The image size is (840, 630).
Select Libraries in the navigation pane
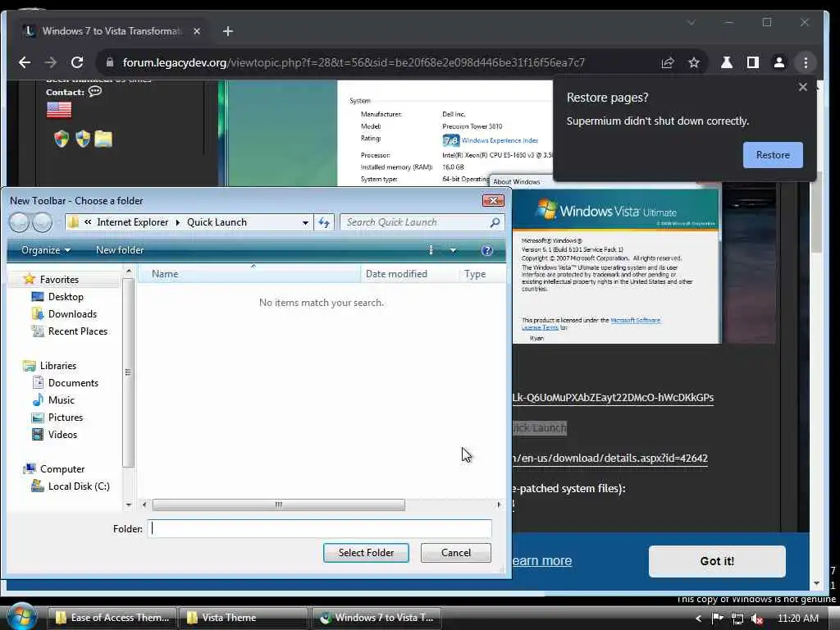pyautogui.click(x=58, y=366)
